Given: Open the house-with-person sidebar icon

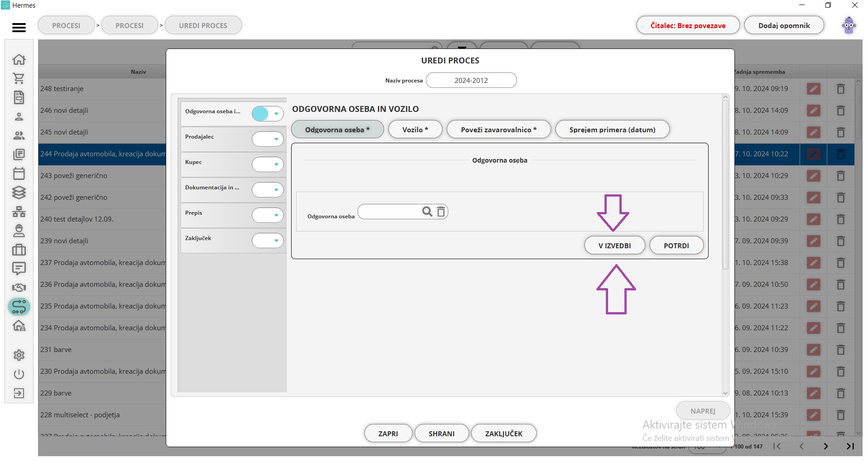Looking at the screenshot, I should click(19, 326).
